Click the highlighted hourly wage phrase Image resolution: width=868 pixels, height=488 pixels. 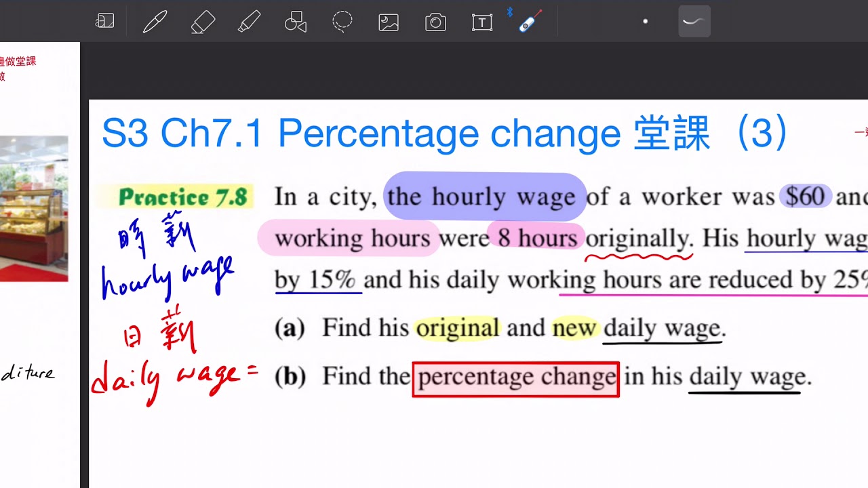[484, 197]
